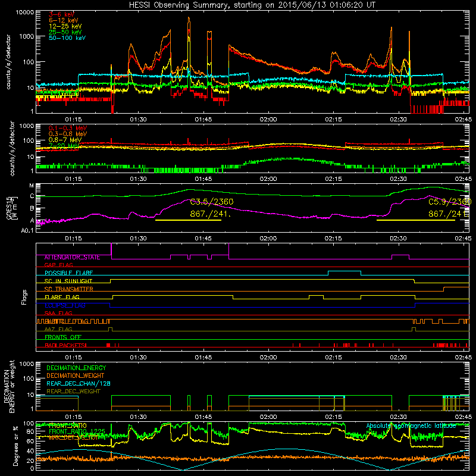Pick the yellow 12-25 keV legend label
This screenshot has height=476, width=476.
[65, 26]
